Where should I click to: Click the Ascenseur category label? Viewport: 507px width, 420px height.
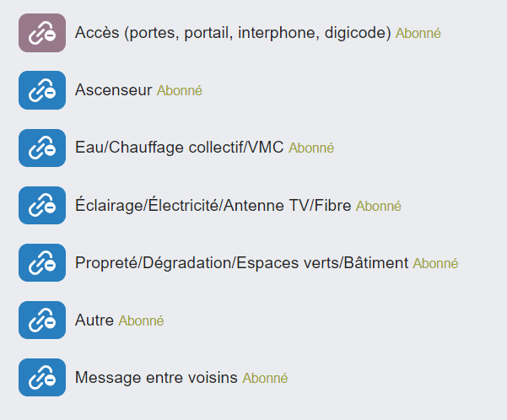click(114, 90)
